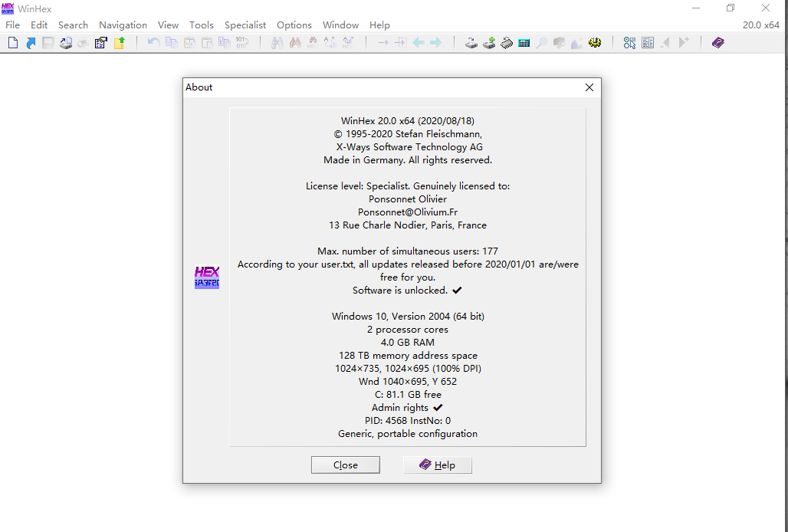788x532 pixels.
Task: Click the Clone Disk icon with green plus
Action: coord(489,43)
